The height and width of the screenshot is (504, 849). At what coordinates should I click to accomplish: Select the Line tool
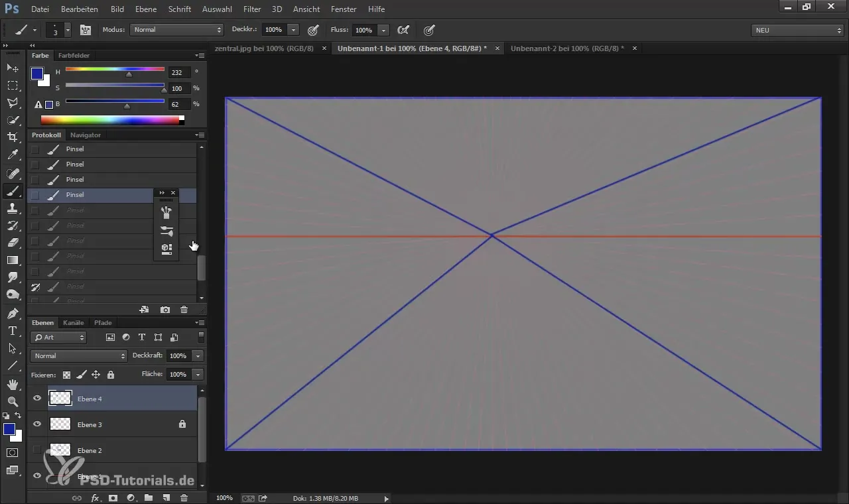tap(13, 365)
